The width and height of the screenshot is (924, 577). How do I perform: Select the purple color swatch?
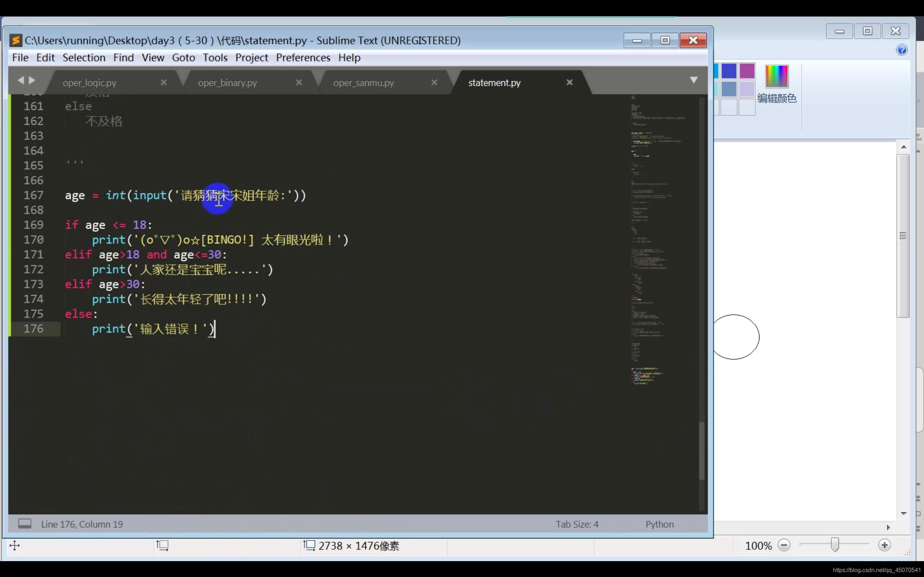coord(747,71)
